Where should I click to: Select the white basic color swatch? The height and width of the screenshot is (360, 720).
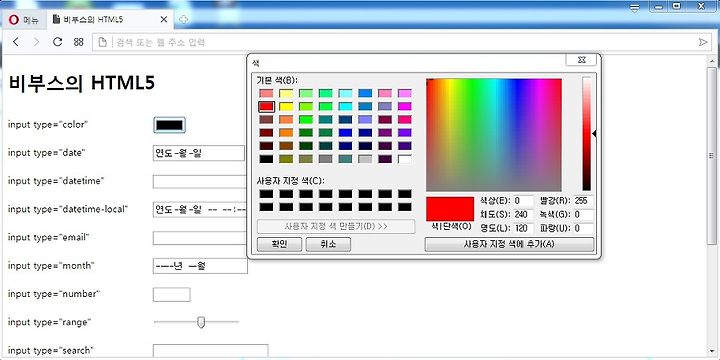point(405,159)
